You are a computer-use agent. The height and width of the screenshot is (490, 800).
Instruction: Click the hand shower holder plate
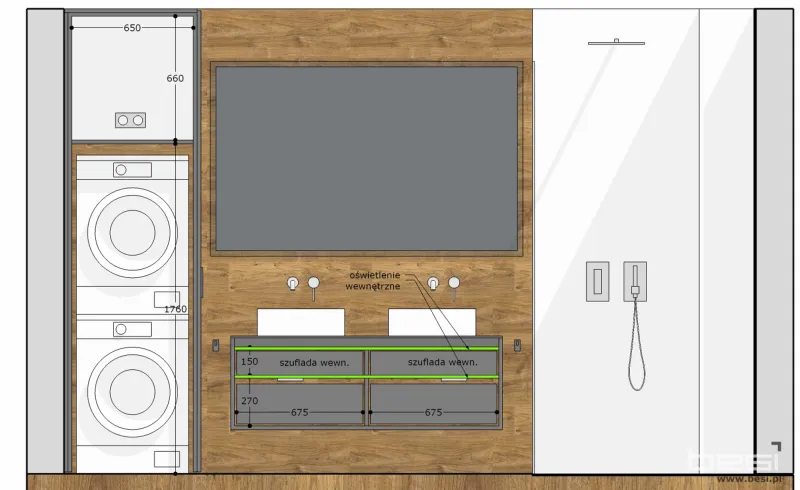[x=635, y=282]
